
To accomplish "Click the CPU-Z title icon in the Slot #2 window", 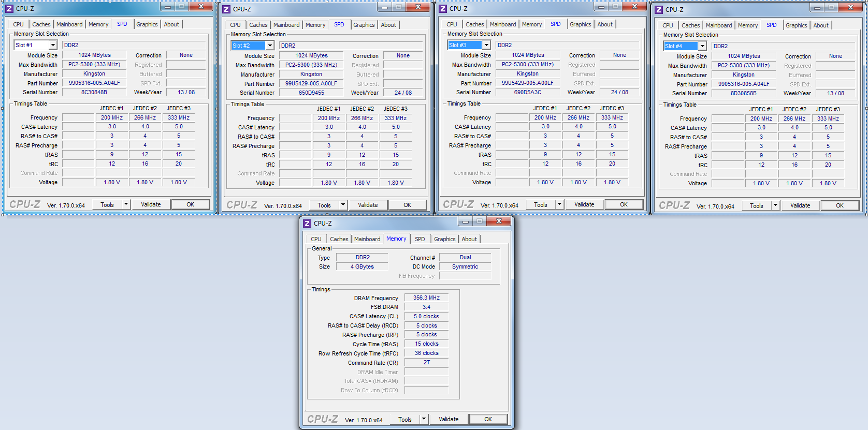I will (226, 9).
